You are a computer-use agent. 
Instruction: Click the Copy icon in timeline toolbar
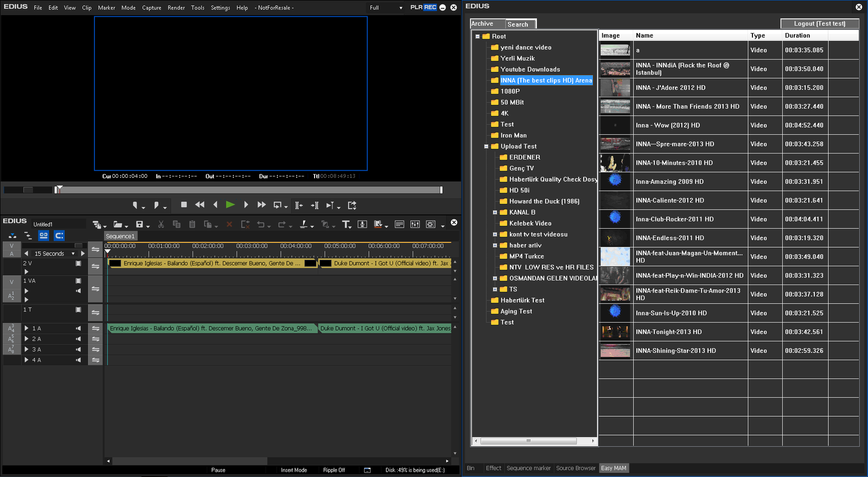(x=176, y=224)
